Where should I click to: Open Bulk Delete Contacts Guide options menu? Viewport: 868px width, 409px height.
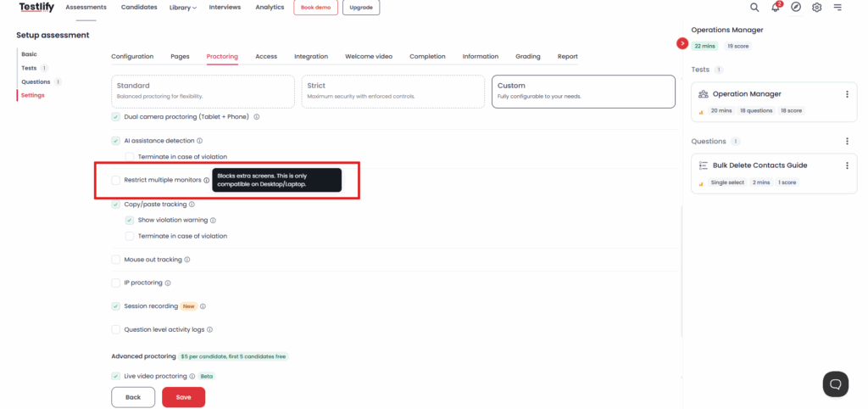point(847,165)
